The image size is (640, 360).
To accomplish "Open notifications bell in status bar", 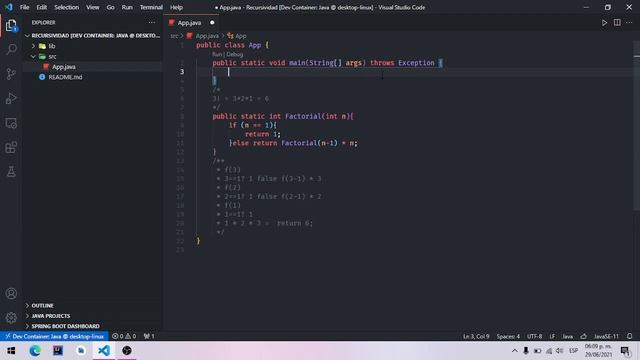I will pyautogui.click(x=629, y=336).
